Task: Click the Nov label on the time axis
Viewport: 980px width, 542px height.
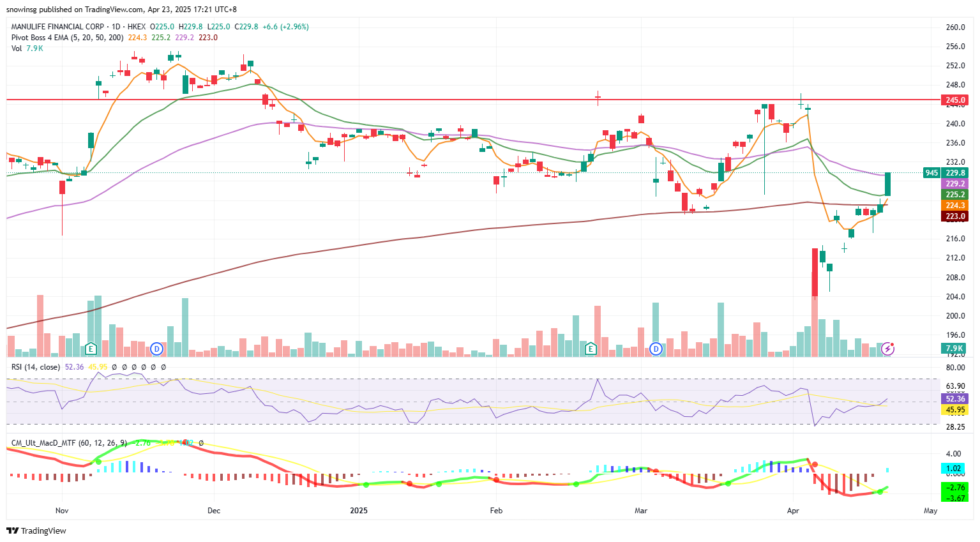Action: [x=62, y=511]
